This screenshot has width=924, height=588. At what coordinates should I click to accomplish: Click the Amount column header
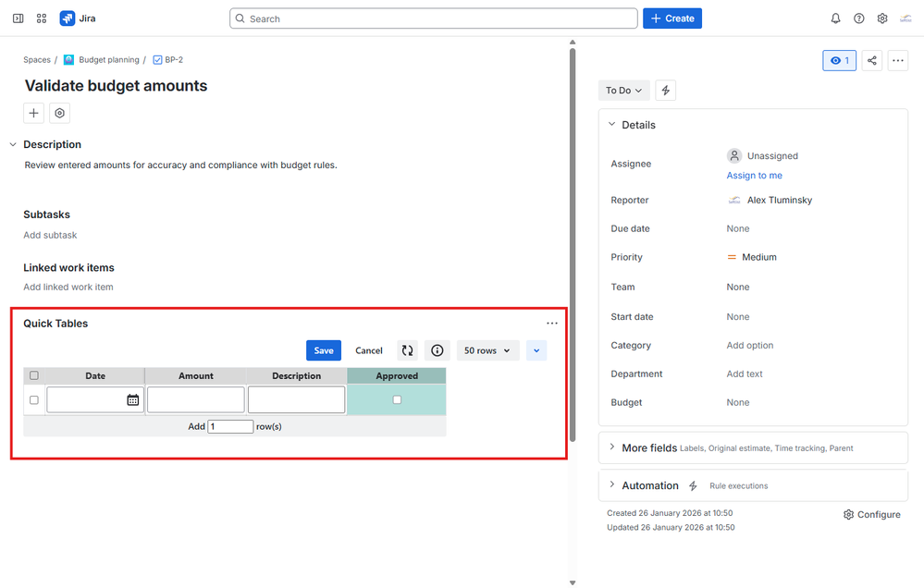pyautogui.click(x=196, y=376)
